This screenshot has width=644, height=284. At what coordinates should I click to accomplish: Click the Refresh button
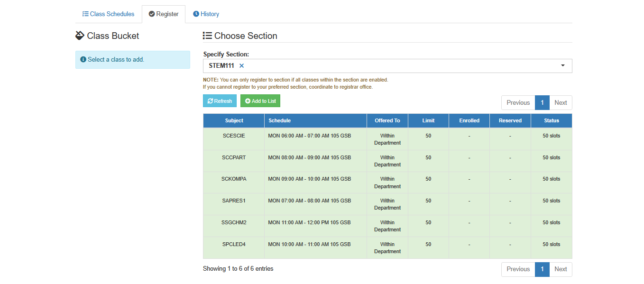(x=220, y=101)
